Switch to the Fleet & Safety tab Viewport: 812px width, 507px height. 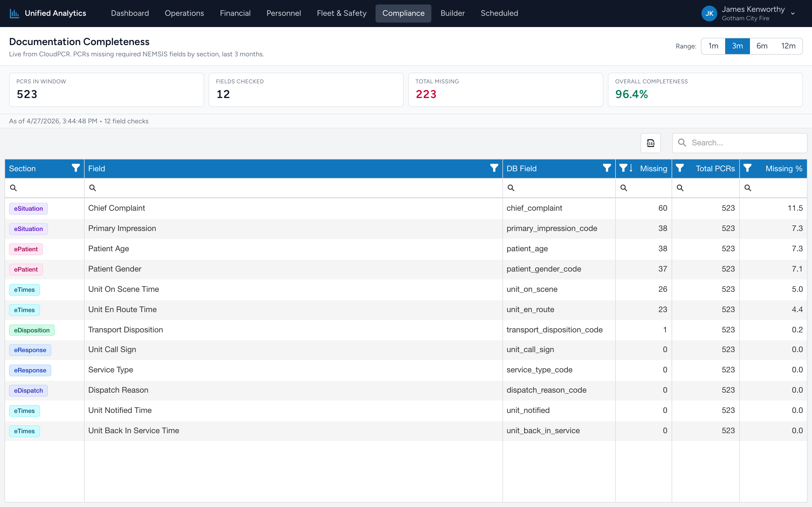[x=342, y=14]
